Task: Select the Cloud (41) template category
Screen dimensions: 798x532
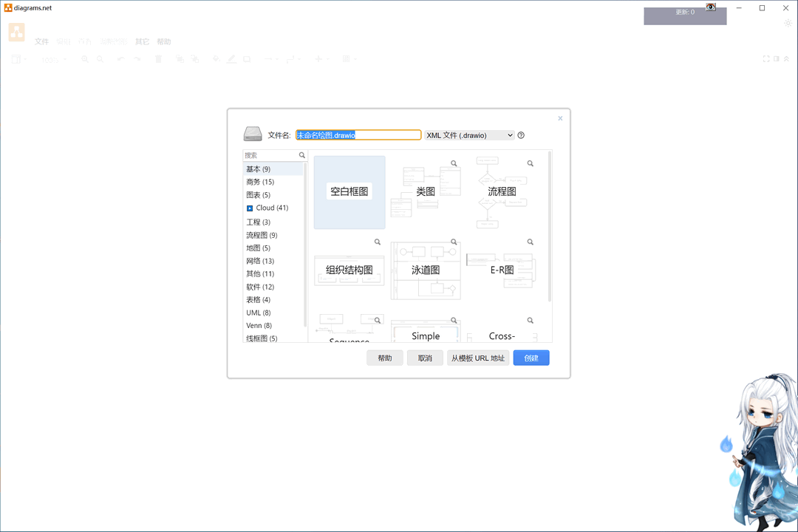Action: [x=267, y=208]
